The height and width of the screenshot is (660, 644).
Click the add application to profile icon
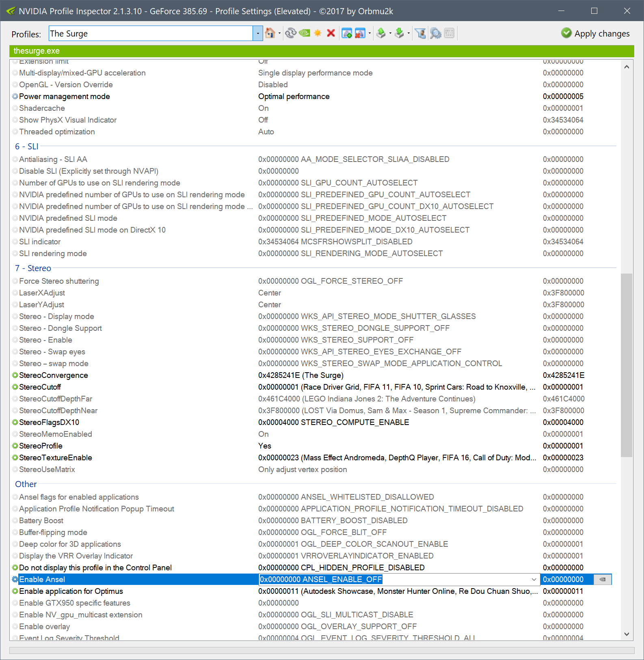click(x=347, y=33)
